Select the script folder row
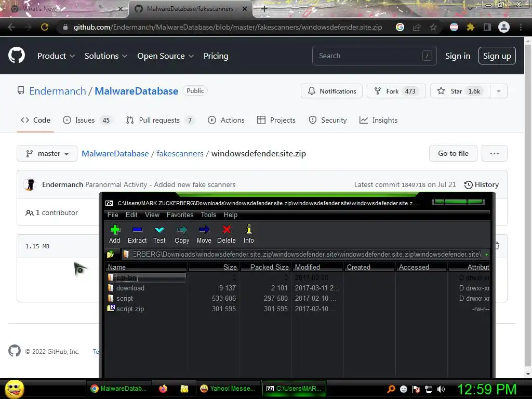The height and width of the screenshot is (399, 532). [x=297, y=299]
